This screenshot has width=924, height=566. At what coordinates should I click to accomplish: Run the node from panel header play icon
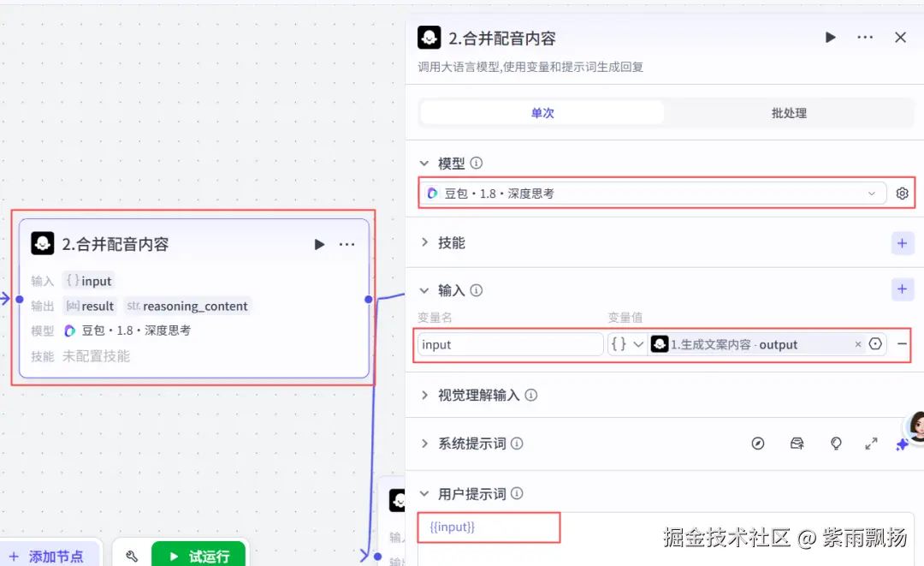pyautogui.click(x=830, y=38)
